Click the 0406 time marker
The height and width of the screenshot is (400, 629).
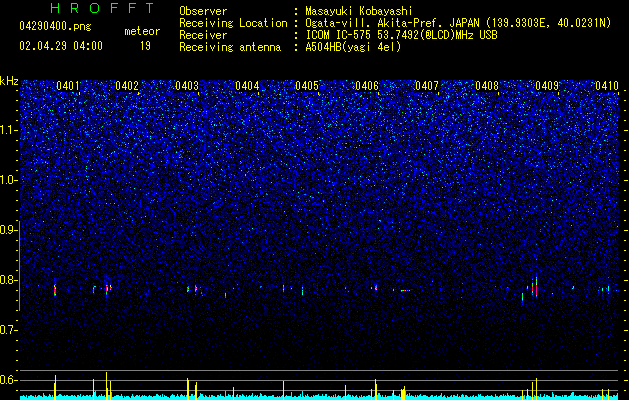pos(367,85)
